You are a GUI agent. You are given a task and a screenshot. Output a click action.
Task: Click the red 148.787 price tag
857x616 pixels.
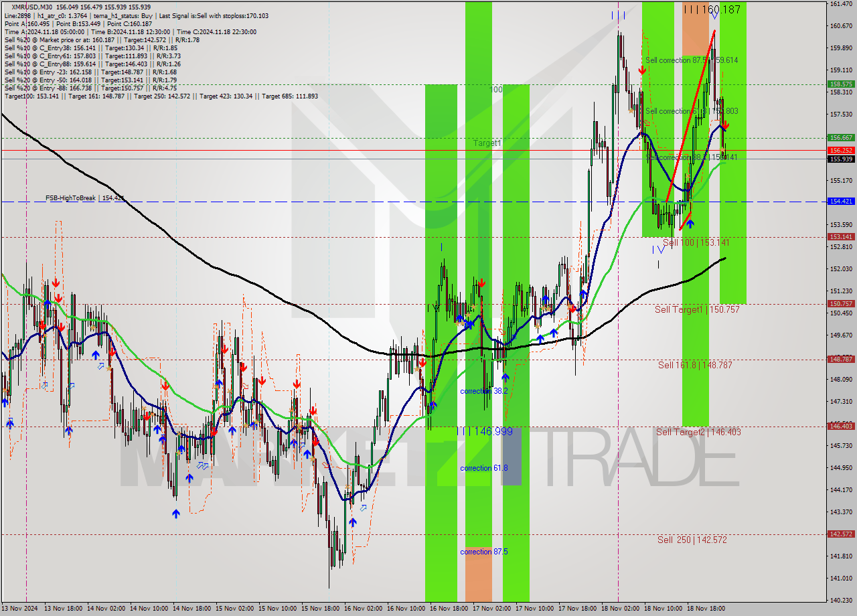[841, 359]
